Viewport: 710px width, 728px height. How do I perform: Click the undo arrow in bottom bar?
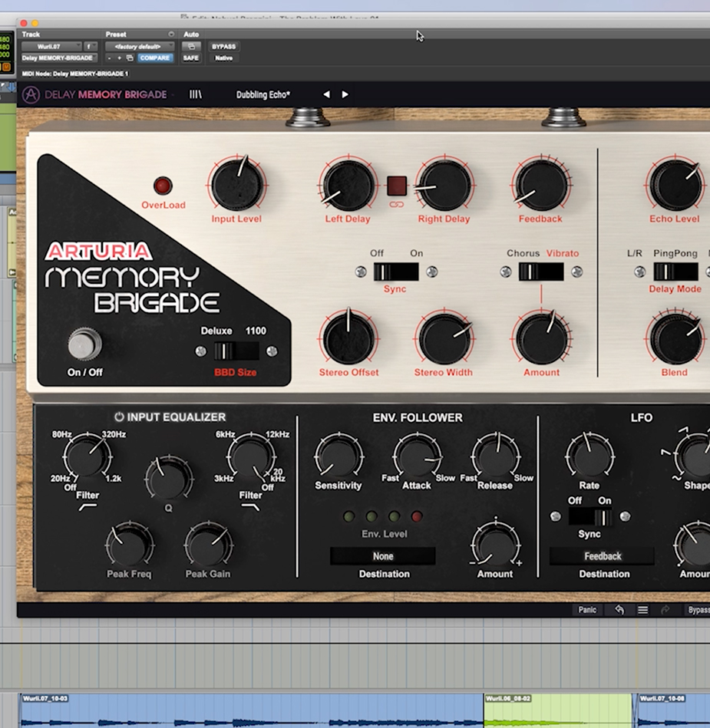point(619,610)
